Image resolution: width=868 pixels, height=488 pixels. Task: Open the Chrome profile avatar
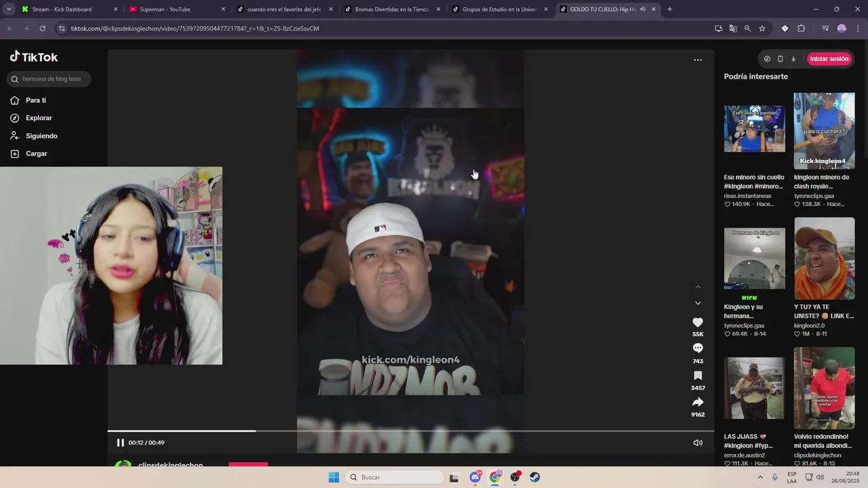coord(842,28)
